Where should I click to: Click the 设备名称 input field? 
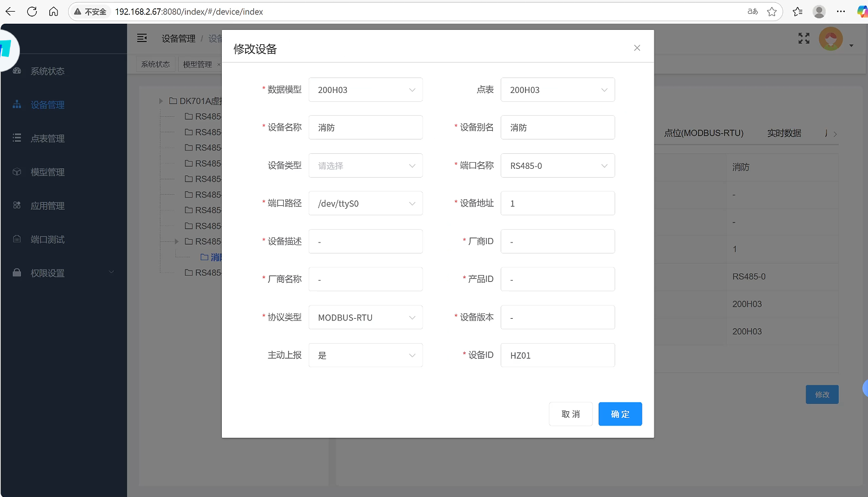[365, 127]
